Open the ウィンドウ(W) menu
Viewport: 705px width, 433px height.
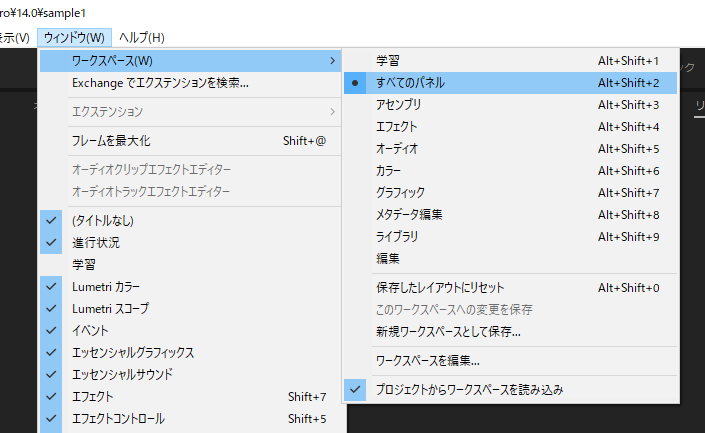tap(74, 37)
